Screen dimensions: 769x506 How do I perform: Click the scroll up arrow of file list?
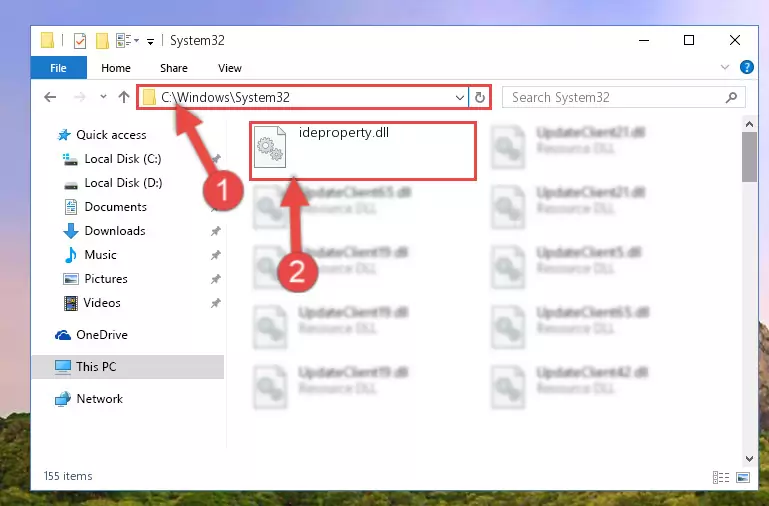point(749,125)
